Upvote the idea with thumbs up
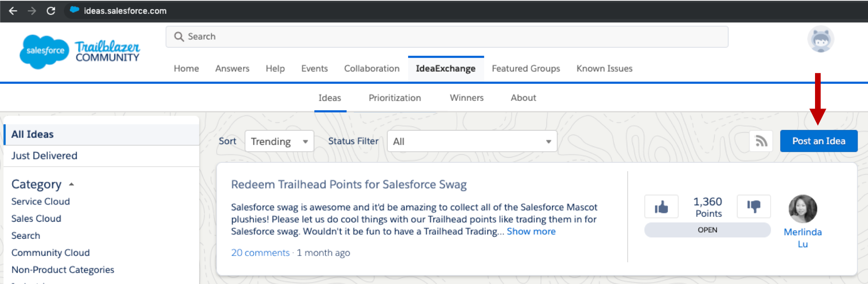868x284 pixels. click(661, 207)
